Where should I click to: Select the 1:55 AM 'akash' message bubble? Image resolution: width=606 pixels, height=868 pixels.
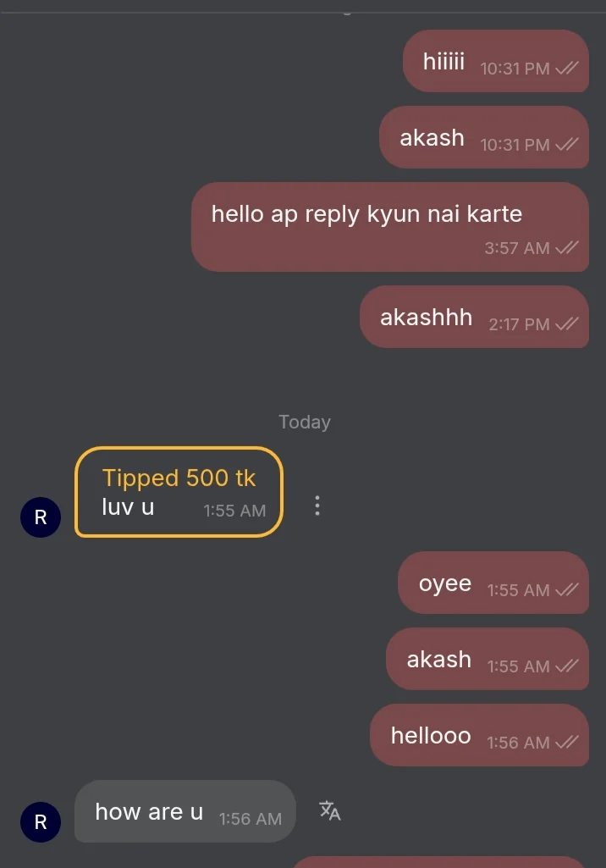coord(488,659)
